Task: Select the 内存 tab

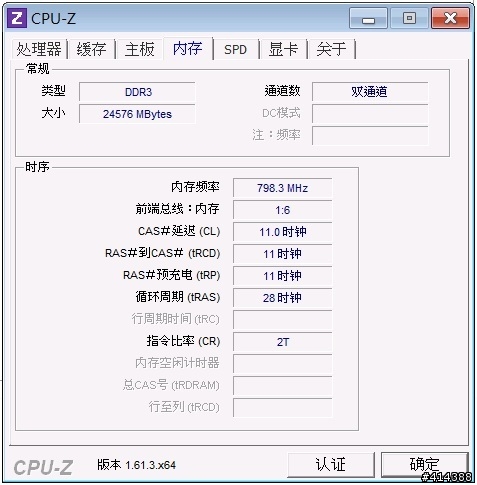Action: (188, 48)
